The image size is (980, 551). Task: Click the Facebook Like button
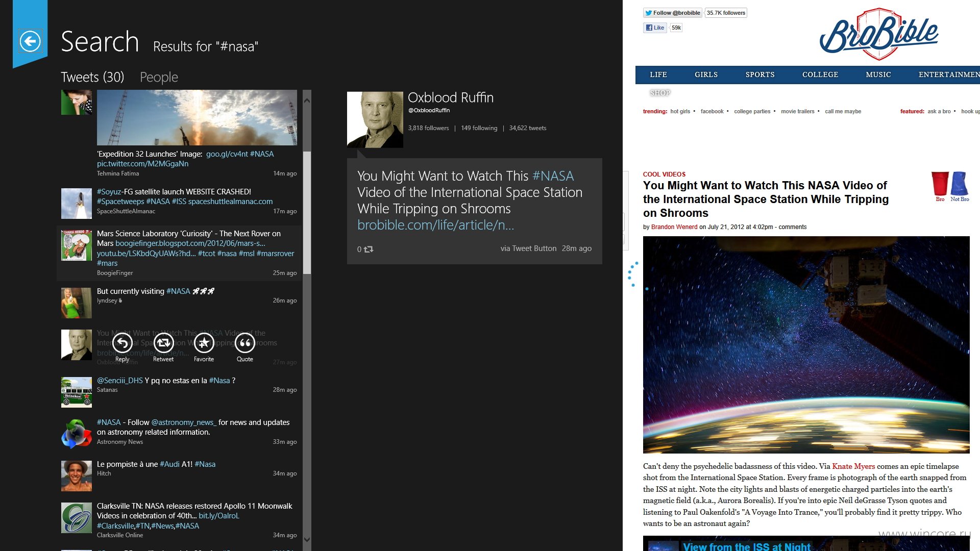pyautogui.click(x=655, y=28)
